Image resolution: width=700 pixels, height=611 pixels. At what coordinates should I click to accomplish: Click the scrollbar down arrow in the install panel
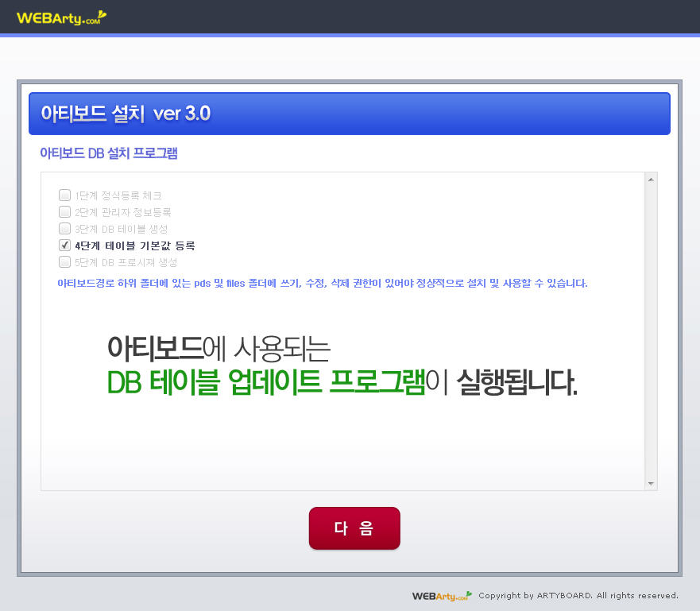(651, 484)
